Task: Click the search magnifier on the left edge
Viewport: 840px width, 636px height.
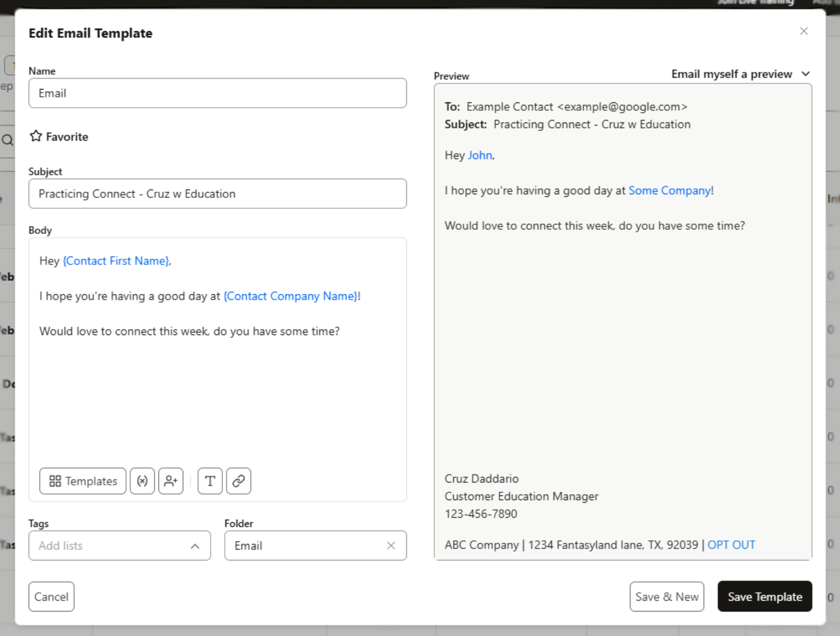Action: coord(7,140)
